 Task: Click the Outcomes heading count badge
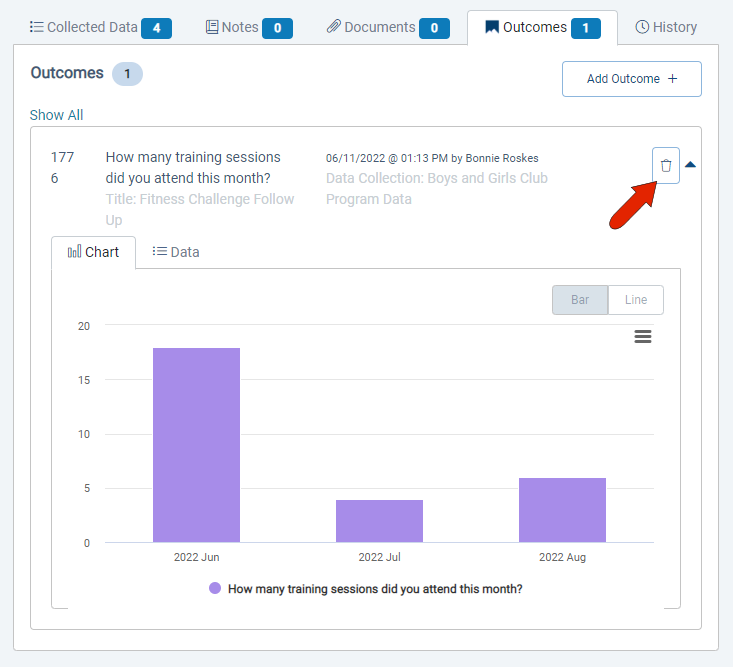tap(127, 74)
